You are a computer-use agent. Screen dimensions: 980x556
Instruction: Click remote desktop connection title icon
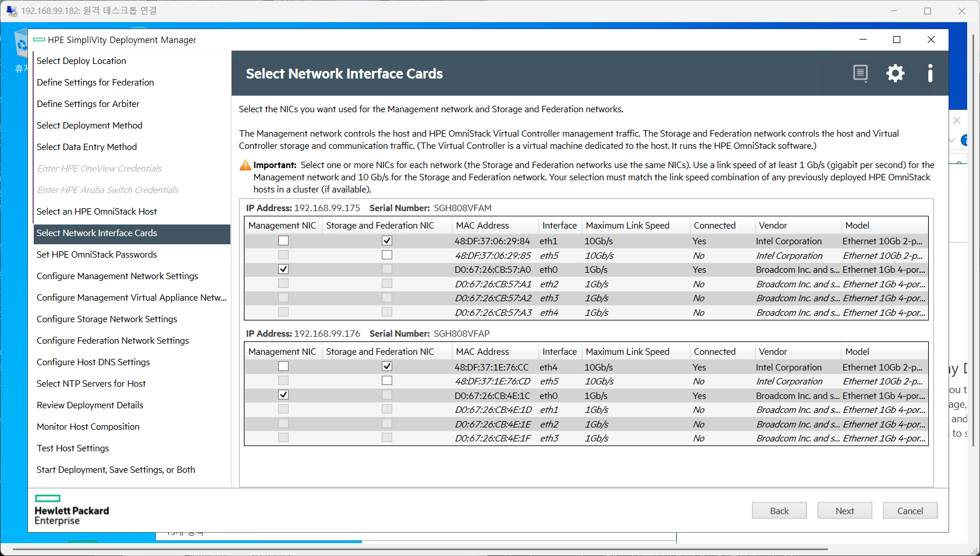pyautogui.click(x=12, y=10)
